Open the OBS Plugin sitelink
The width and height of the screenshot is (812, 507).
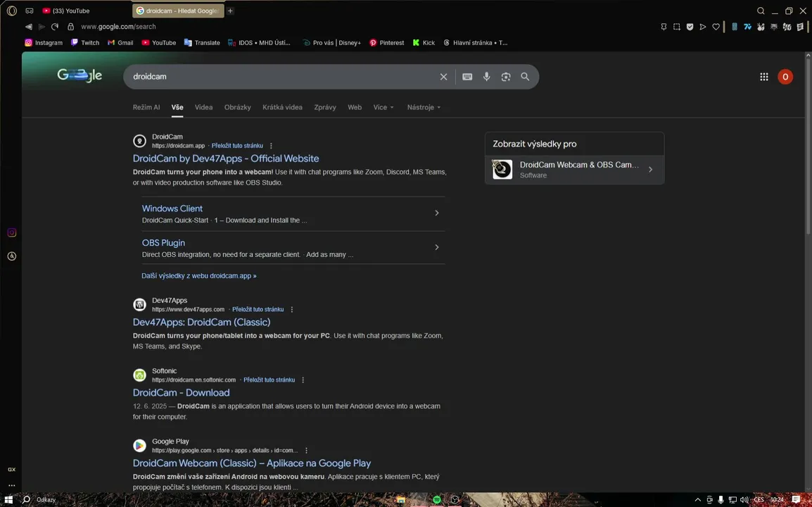(163, 243)
